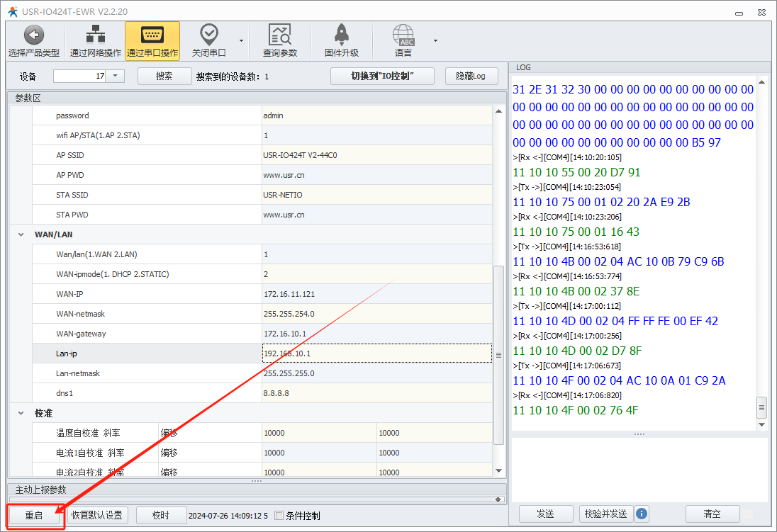Open the device number dropdown arrow

click(116, 76)
